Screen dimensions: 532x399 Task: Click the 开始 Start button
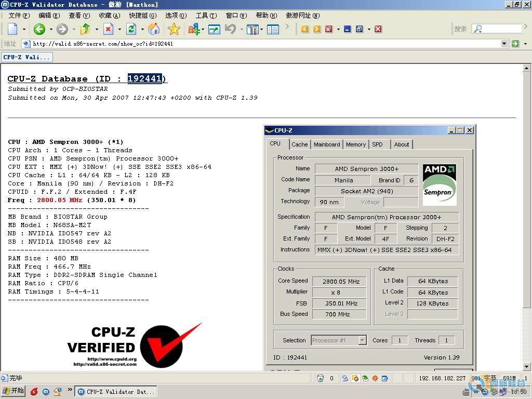click(14, 391)
